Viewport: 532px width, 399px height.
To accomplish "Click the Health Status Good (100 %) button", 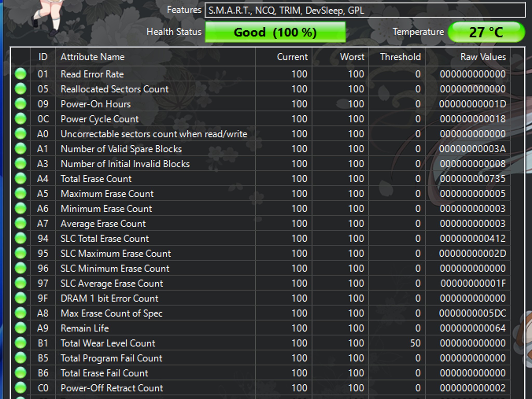I will pos(275,32).
